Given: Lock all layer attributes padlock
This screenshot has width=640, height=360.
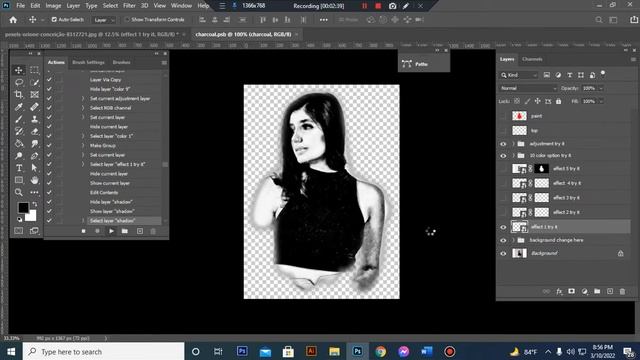Looking at the screenshot, I should 558,101.
